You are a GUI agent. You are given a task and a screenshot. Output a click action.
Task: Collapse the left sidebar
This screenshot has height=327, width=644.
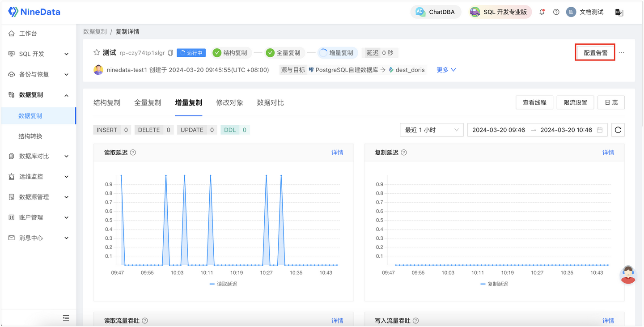click(x=66, y=318)
